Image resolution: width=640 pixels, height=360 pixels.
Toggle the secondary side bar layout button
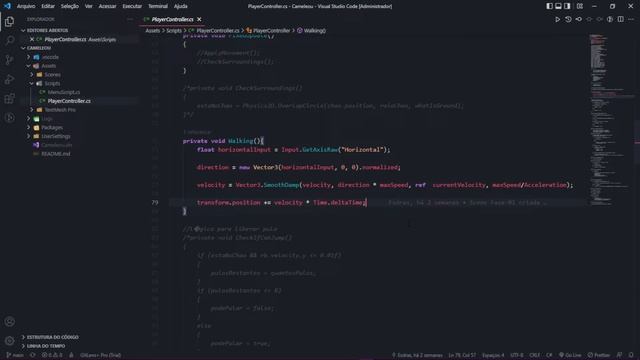tap(567, 6)
